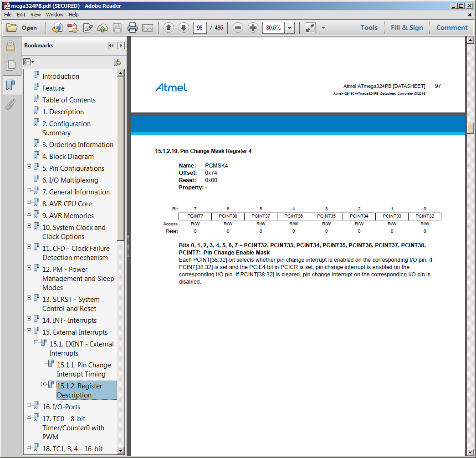The image size is (476, 458).
Task: Go to previous page with up arrow
Action: 169,28
